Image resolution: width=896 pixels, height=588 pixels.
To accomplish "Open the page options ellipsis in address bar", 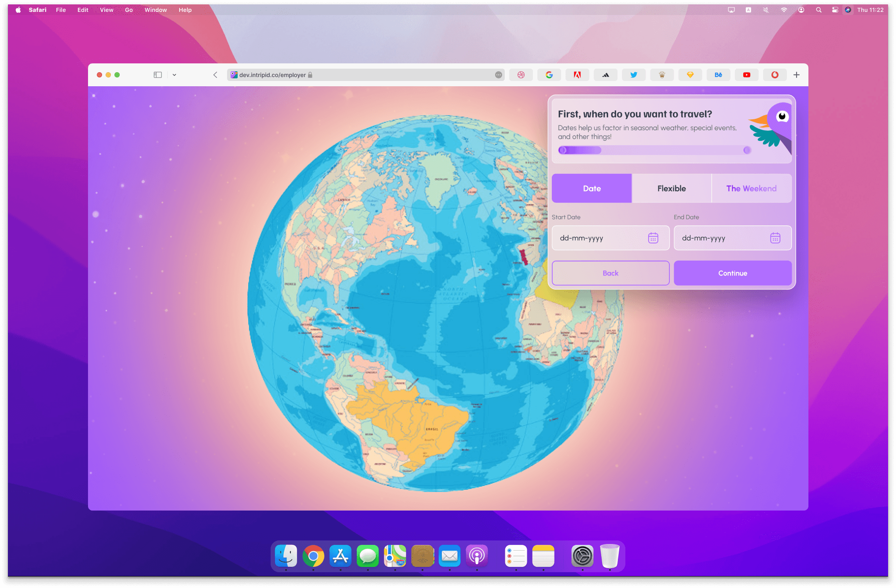I will 498,75.
